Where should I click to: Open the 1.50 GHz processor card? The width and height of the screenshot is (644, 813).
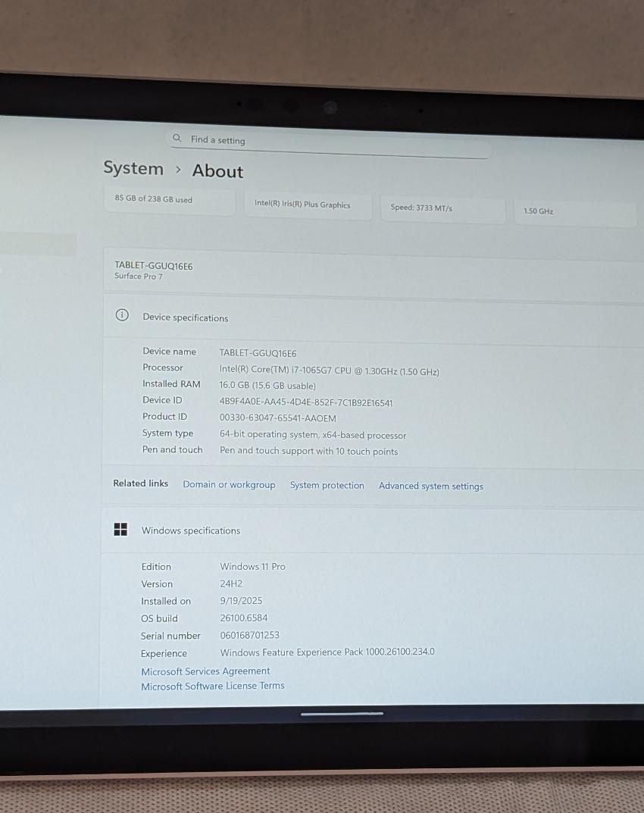click(575, 212)
